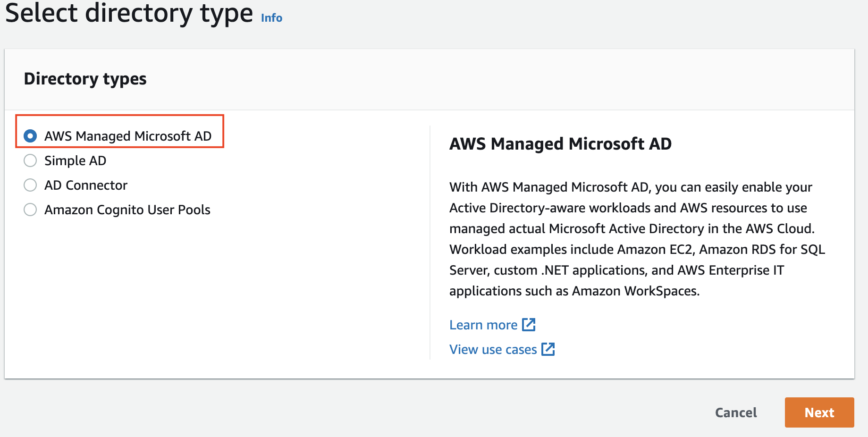Open the View use cases link
This screenshot has width=868, height=437.
493,349
